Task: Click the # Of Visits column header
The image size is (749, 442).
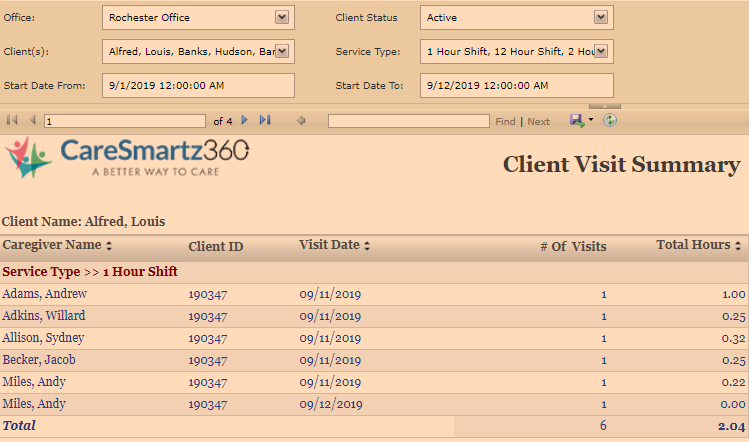Action: (573, 246)
